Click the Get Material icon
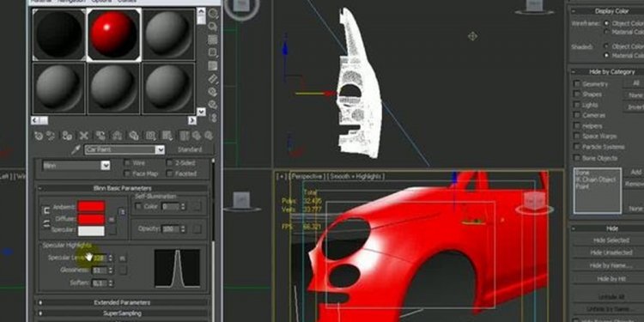The width and height of the screenshot is (644, 322). (x=39, y=136)
